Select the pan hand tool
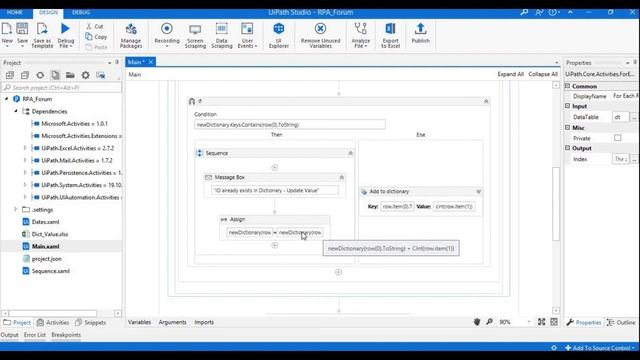Image resolution: width=640 pixels, height=360 pixels. 477,322
